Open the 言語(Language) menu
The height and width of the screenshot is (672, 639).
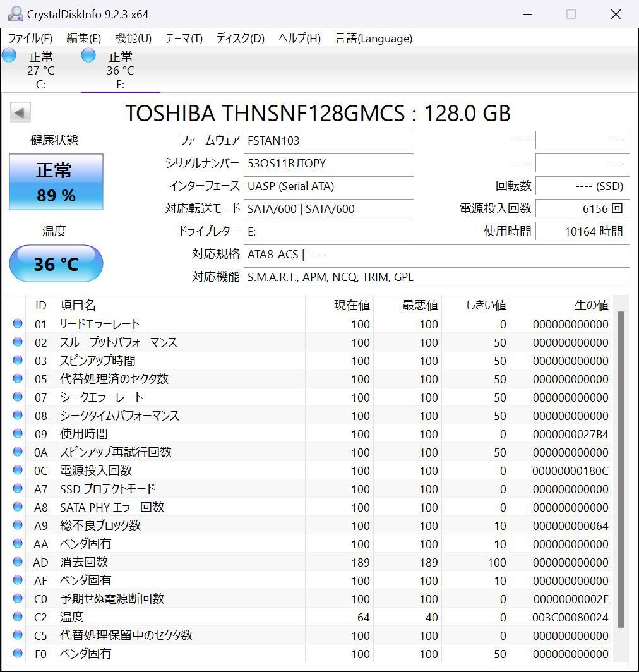click(x=374, y=39)
